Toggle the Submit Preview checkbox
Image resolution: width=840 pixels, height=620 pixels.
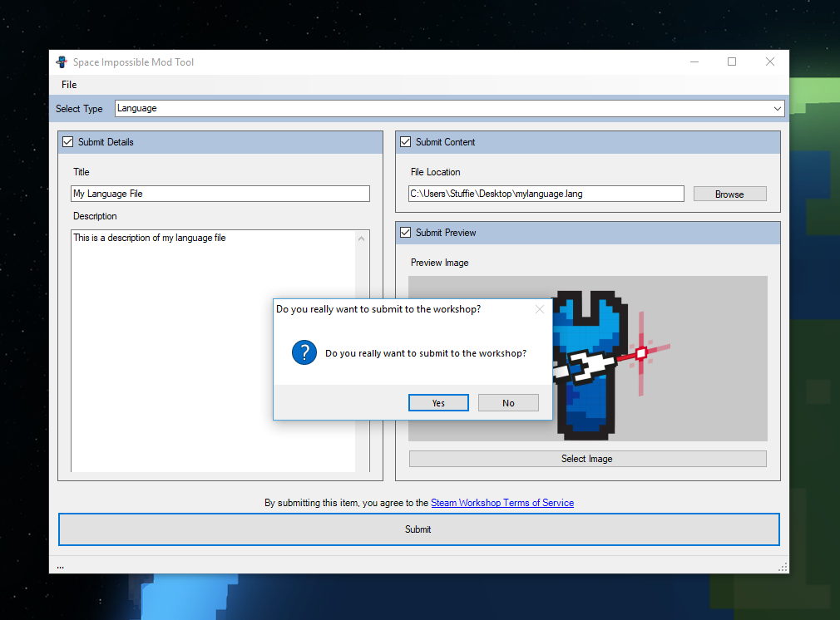tap(406, 233)
